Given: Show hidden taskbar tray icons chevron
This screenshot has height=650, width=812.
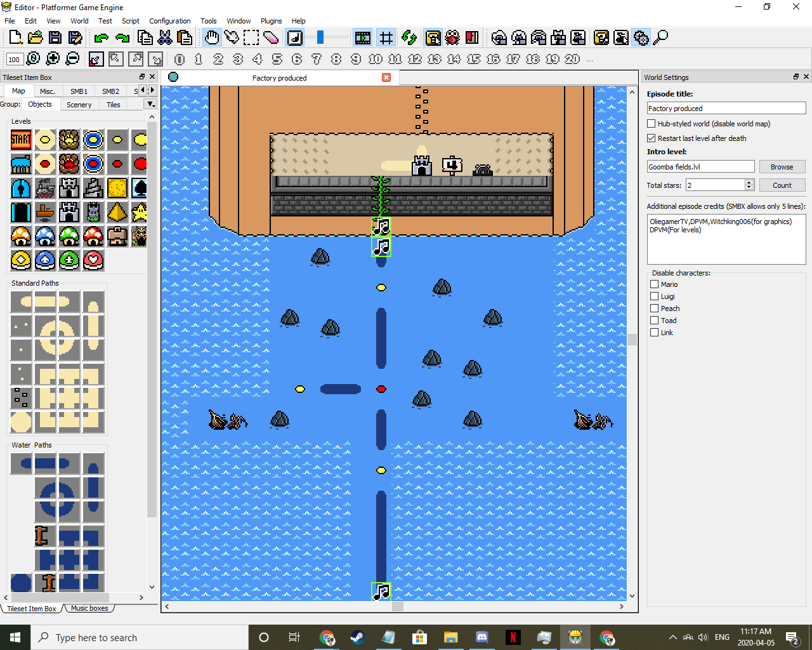Looking at the screenshot, I should point(673,637).
